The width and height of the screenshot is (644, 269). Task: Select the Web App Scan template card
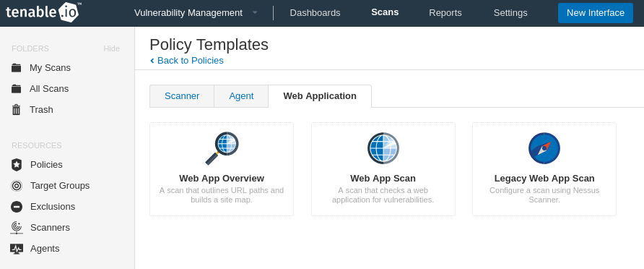click(x=383, y=169)
